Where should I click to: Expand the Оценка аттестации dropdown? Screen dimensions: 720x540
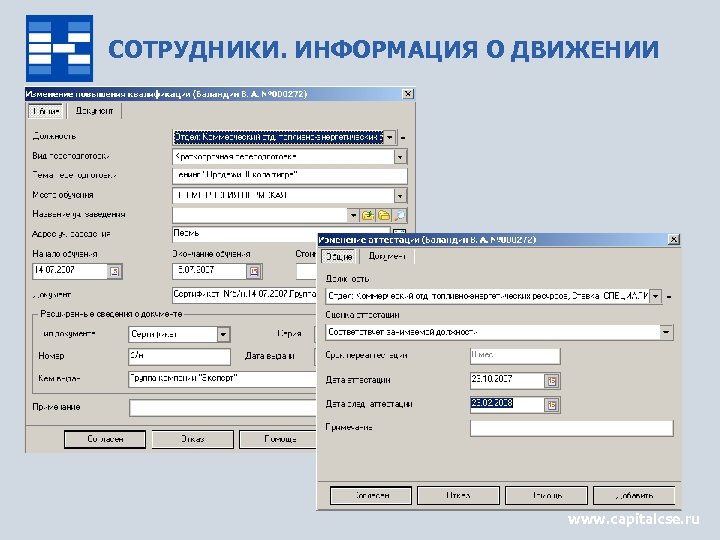[666, 332]
